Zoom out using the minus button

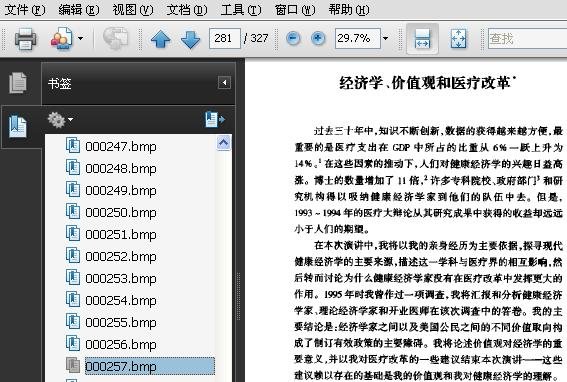293,38
